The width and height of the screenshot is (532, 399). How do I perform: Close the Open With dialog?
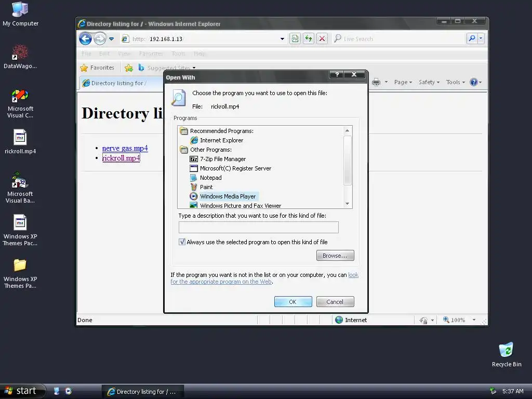click(x=353, y=74)
